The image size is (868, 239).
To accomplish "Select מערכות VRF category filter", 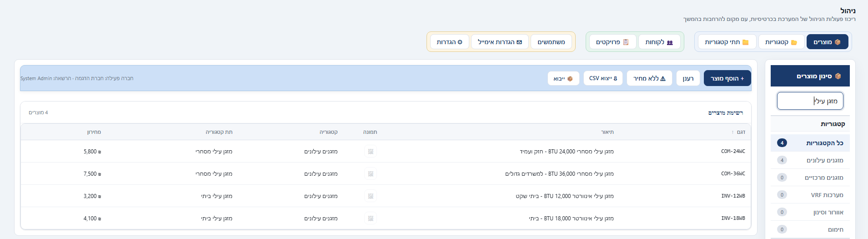I will [810, 195].
